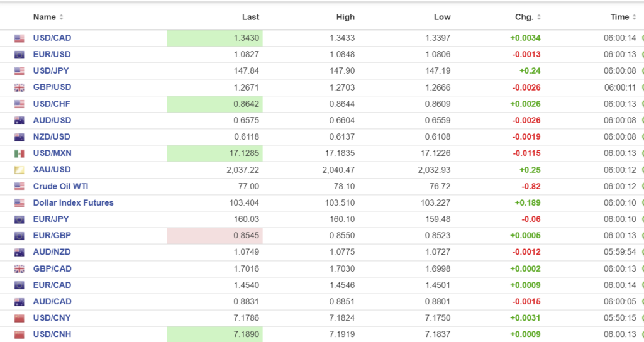Open the Crude Oil WTI link

tap(60, 186)
